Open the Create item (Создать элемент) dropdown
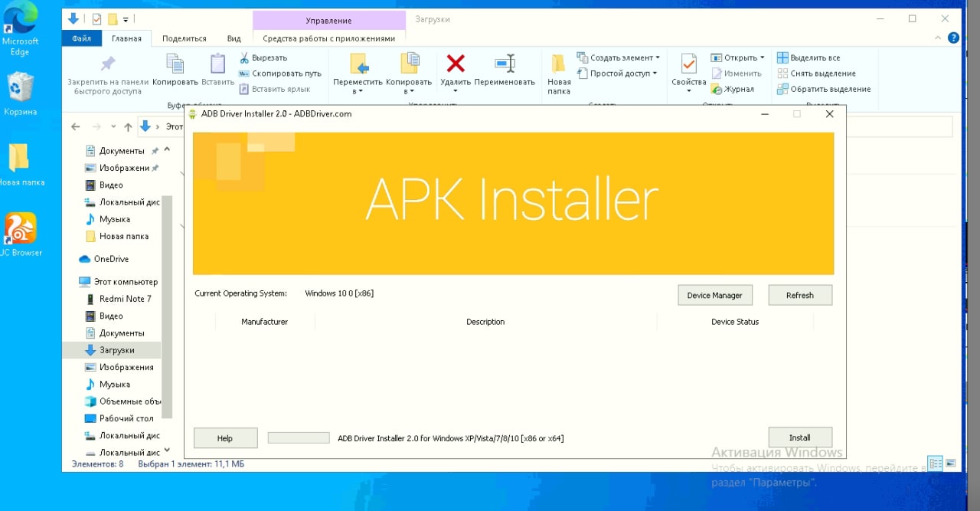980x511 pixels. tap(619, 57)
